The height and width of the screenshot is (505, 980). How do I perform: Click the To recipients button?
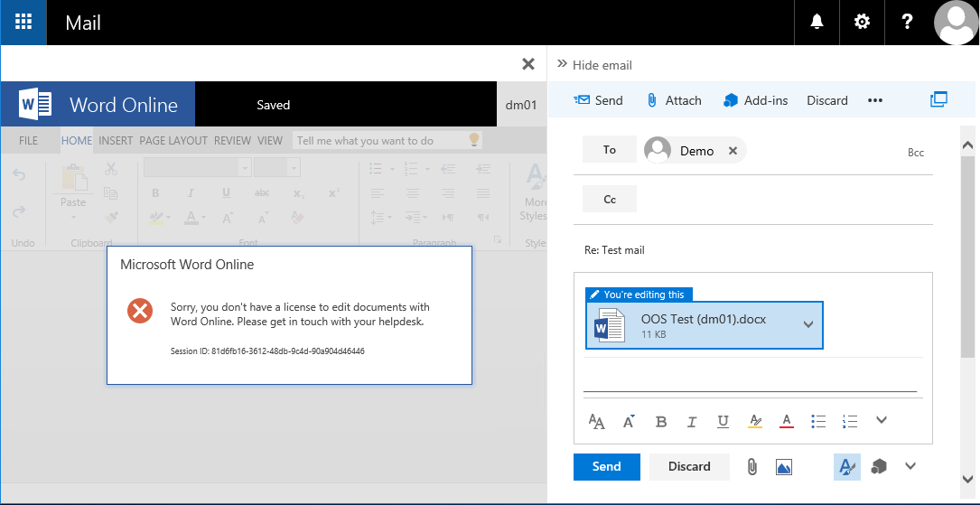(x=610, y=149)
